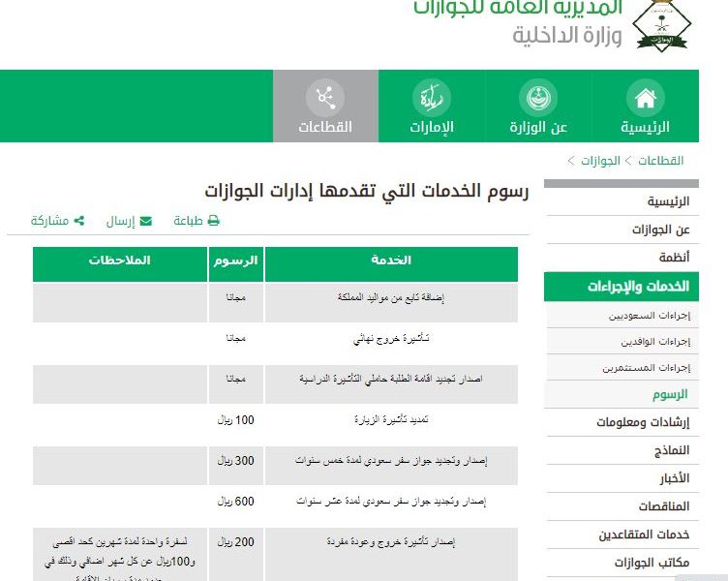Click the الإمارات calligraphy icon
The width and height of the screenshot is (728, 581).
click(x=432, y=98)
